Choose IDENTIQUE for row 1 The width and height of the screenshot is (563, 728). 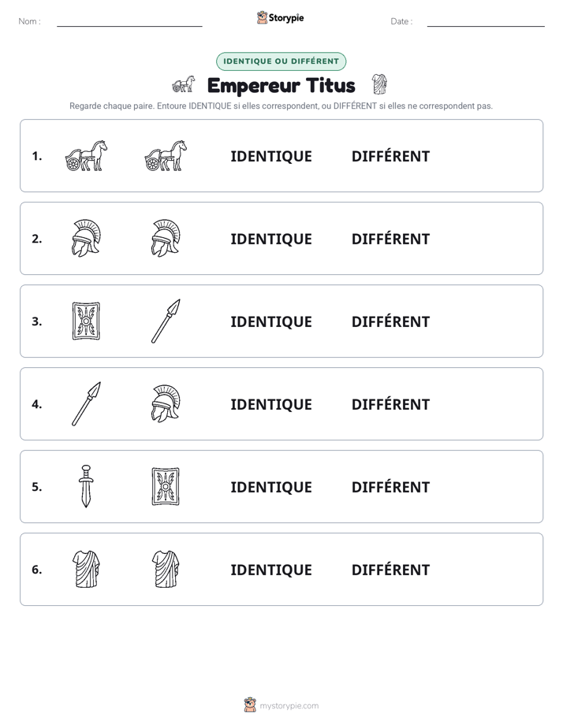point(271,157)
